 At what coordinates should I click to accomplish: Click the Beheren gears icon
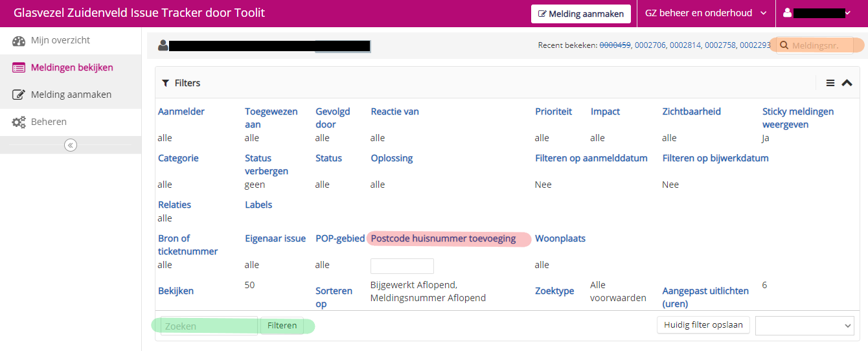point(19,122)
